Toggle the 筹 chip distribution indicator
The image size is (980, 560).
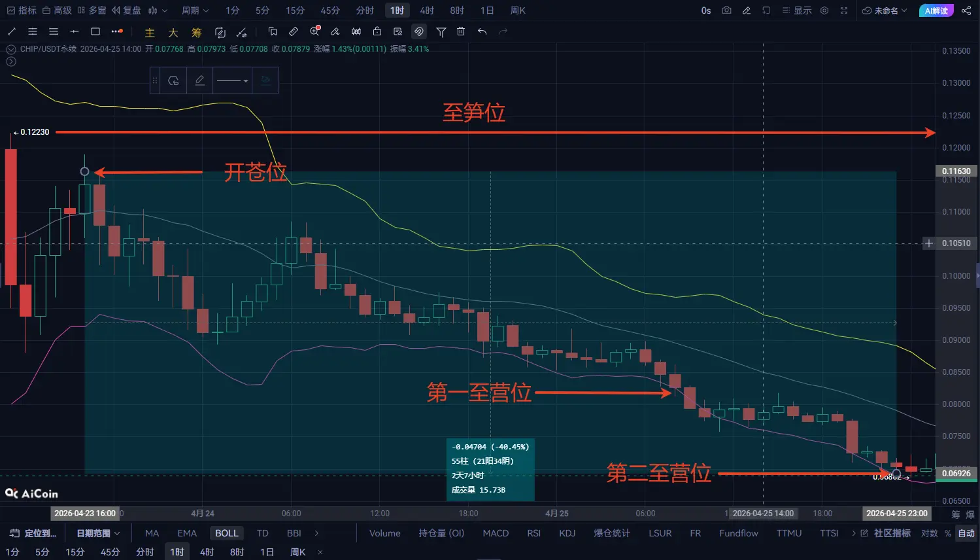pos(197,32)
